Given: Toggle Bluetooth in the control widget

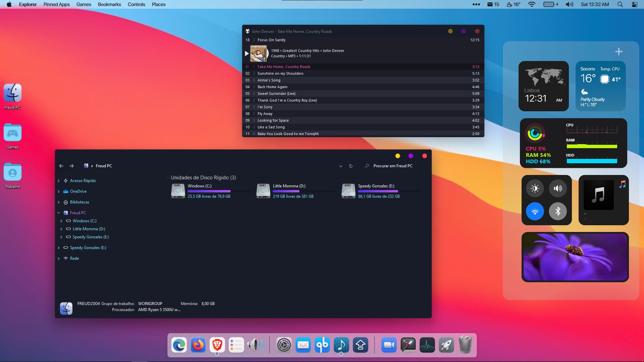Looking at the screenshot, I should [557, 211].
